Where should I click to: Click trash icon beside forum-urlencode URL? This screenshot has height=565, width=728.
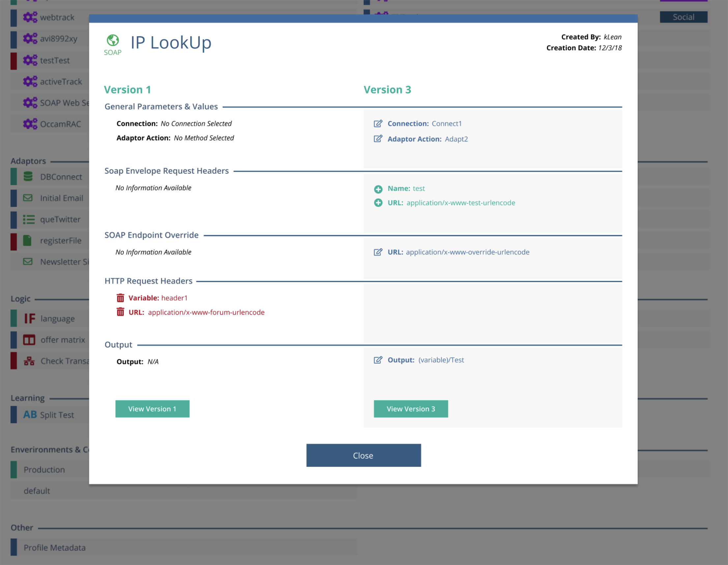[120, 312]
